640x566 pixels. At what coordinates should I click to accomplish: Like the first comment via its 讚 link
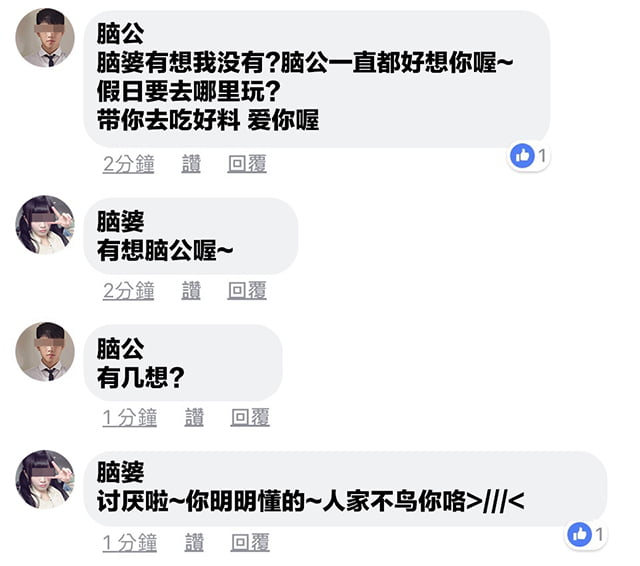tap(191, 164)
